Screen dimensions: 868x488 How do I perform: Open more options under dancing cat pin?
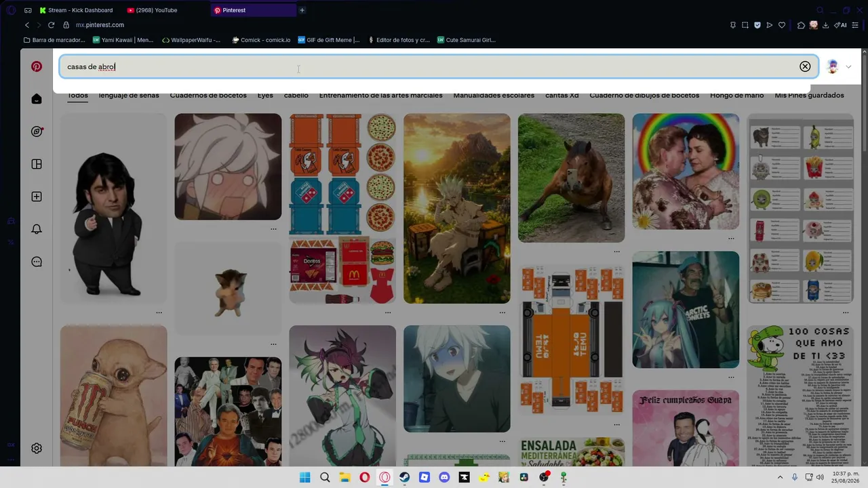pyautogui.click(x=273, y=344)
